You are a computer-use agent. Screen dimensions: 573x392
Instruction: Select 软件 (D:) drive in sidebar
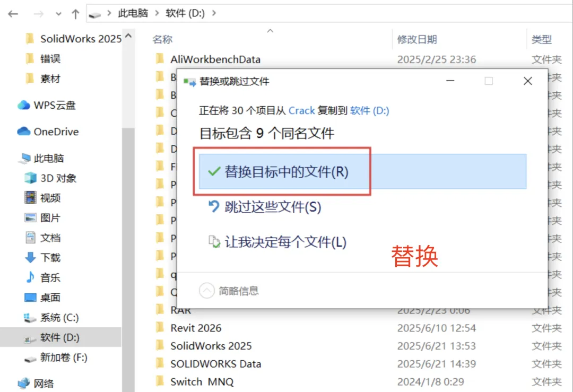[x=60, y=337]
